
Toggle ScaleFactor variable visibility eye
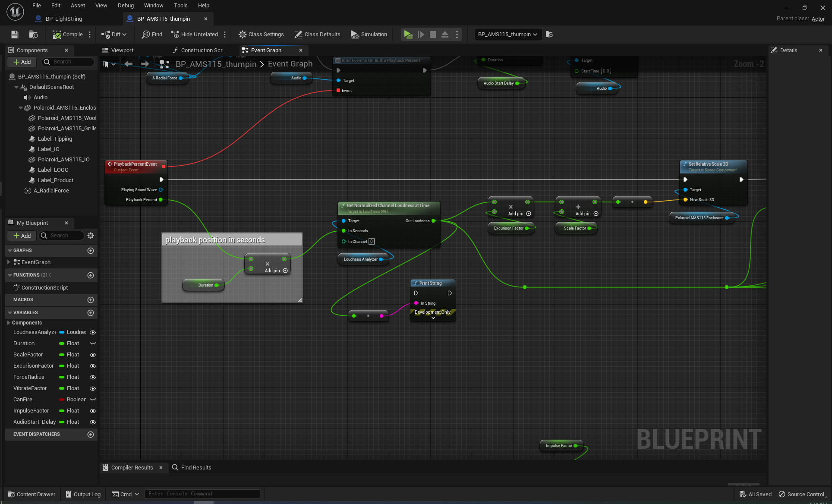pos(92,355)
